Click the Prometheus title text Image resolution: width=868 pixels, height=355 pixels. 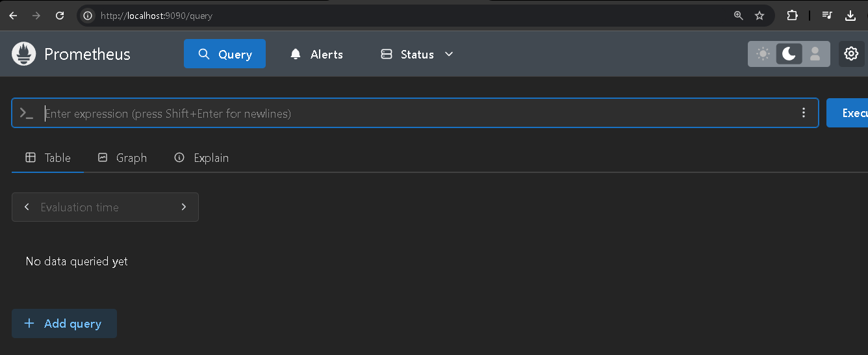pyautogui.click(x=87, y=54)
